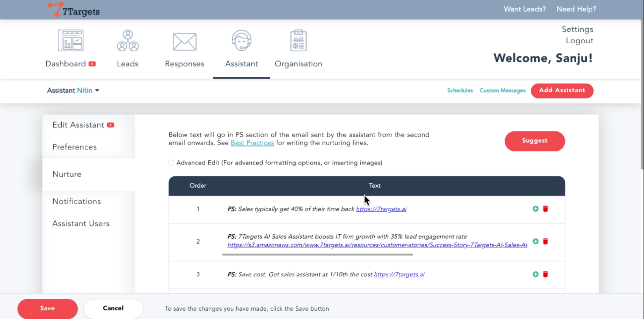The height and width of the screenshot is (319, 644).
Task: Open the Dashboard icon
Action: pyautogui.click(x=70, y=41)
